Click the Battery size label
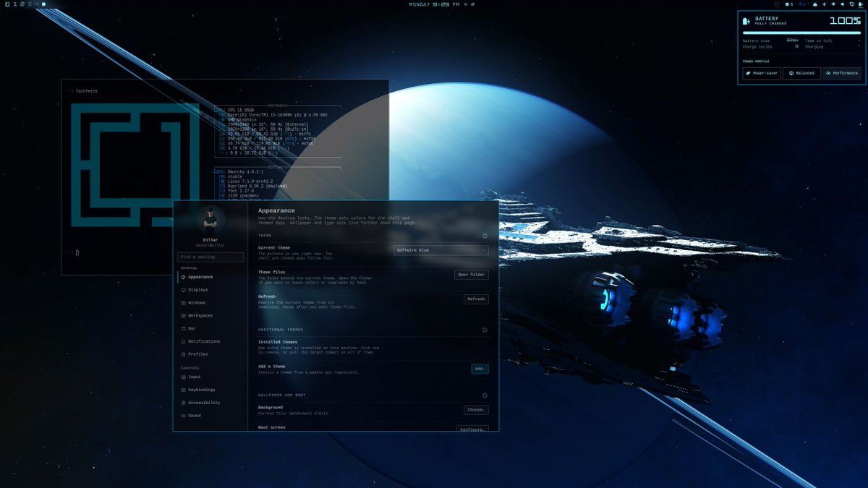868x488 pixels. (755, 41)
